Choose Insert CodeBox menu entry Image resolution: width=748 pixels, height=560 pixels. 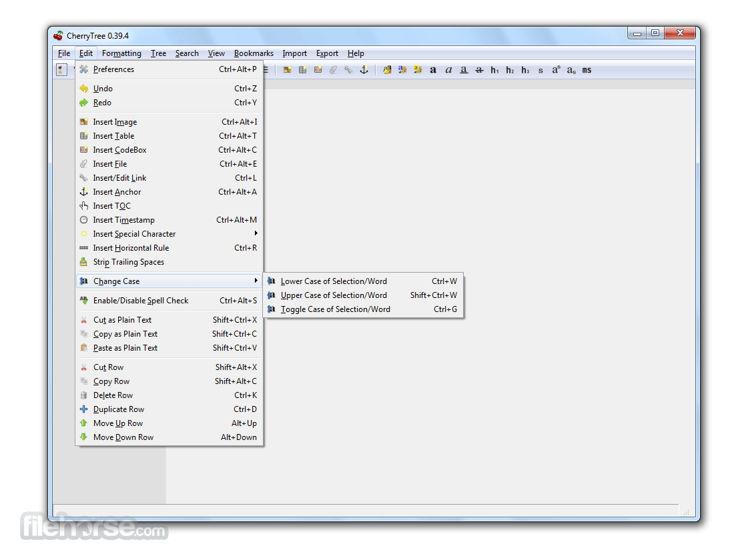pyautogui.click(x=169, y=149)
